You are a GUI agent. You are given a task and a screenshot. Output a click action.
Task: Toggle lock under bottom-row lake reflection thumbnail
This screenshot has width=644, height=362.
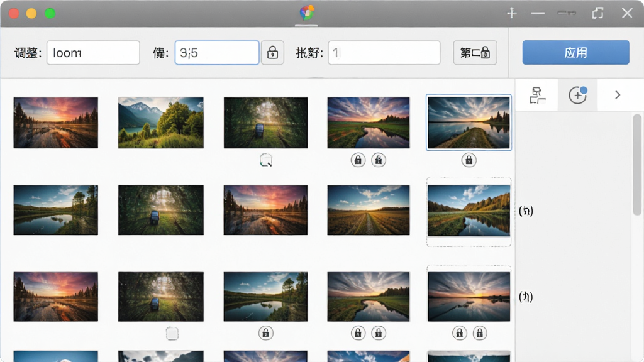click(x=266, y=333)
